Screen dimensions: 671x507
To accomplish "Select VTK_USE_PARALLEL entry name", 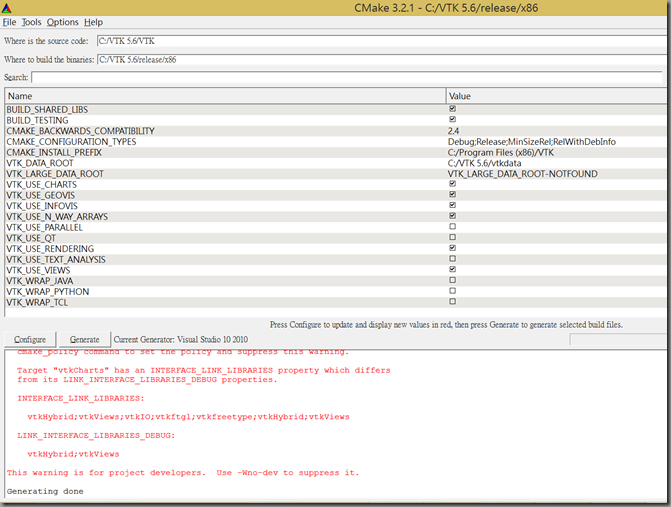I will tap(45, 227).
